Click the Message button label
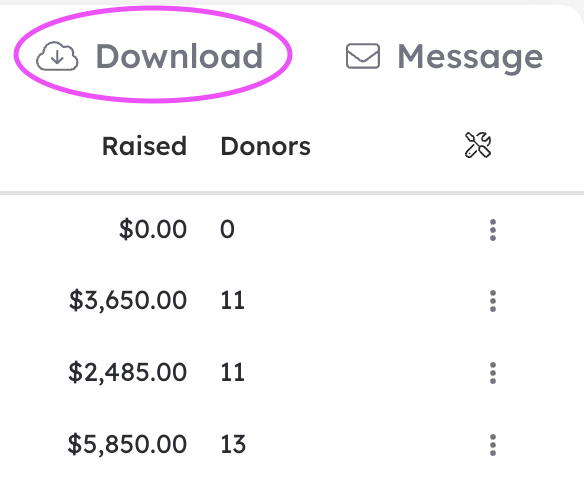 [x=470, y=58]
